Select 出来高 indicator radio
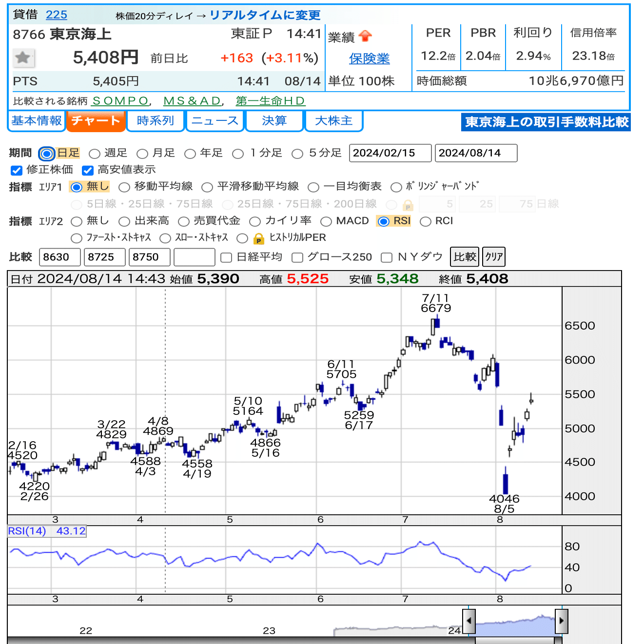Viewport: 644px width, 644px height. [x=124, y=222]
